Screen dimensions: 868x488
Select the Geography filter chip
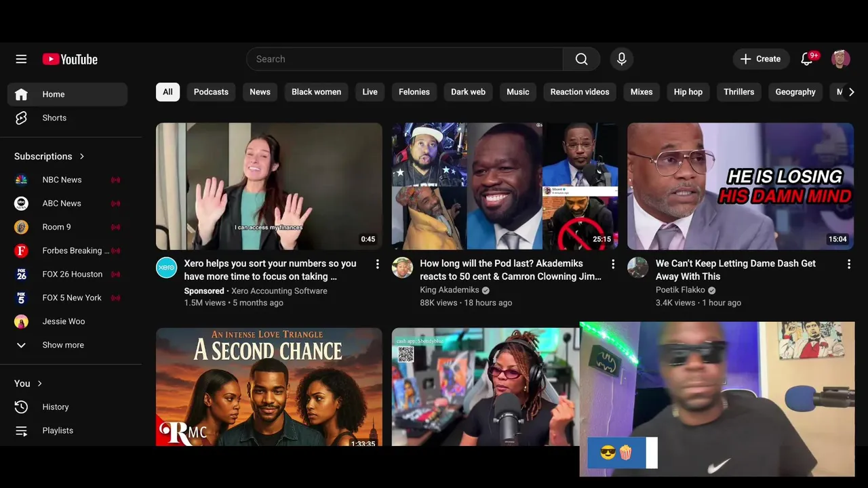(x=795, y=92)
